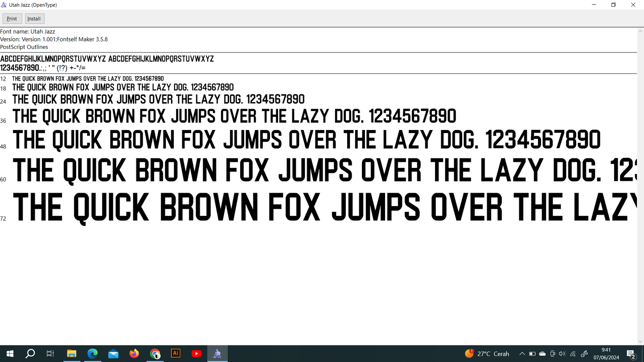Open OneDrive cloud icon in the tray
Image resolution: width=644 pixels, height=362 pixels.
tap(542, 354)
